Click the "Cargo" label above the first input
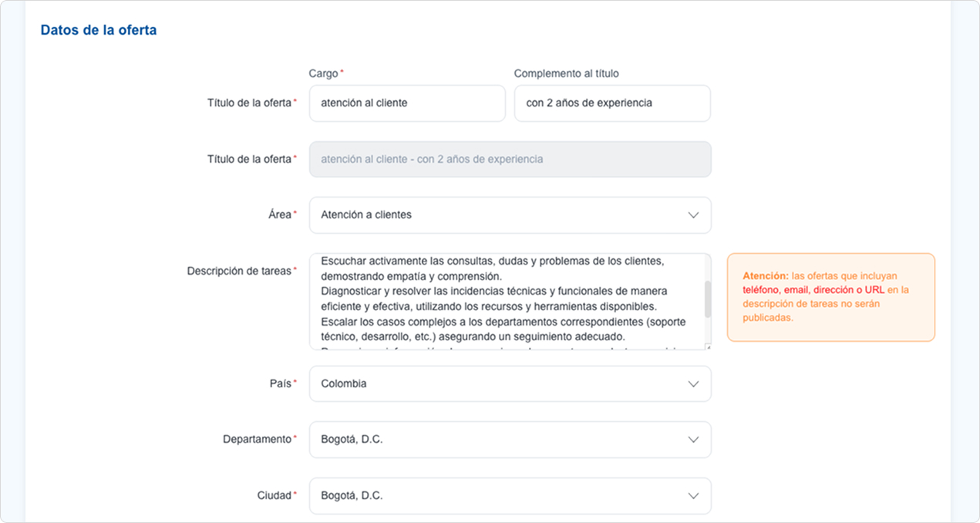The width and height of the screenshot is (980, 523). click(323, 73)
